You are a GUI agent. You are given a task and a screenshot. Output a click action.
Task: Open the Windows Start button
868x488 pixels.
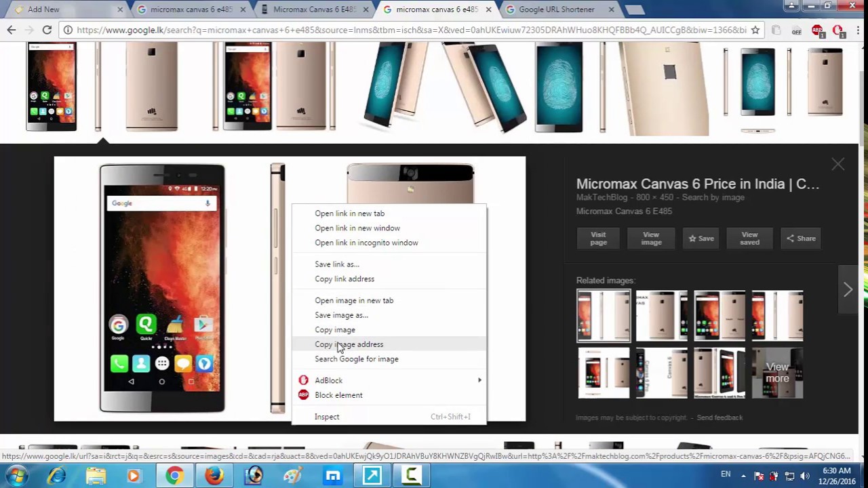[16, 476]
